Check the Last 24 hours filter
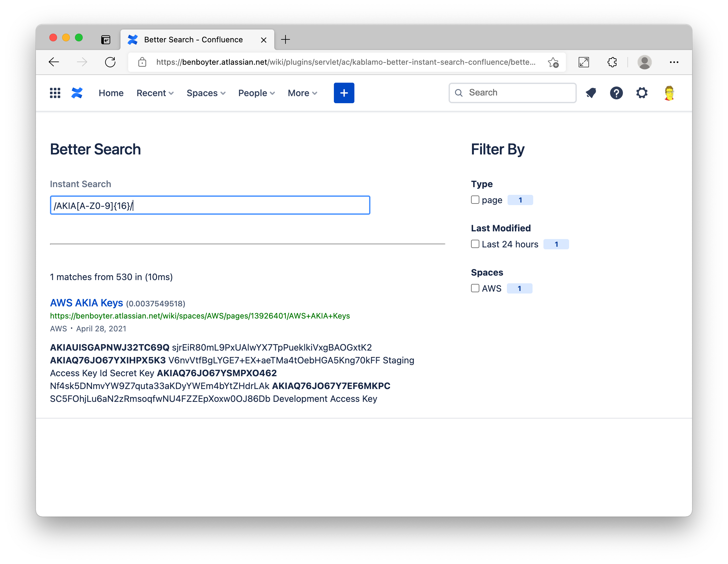The width and height of the screenshot is (728, 564). point(475,244)
